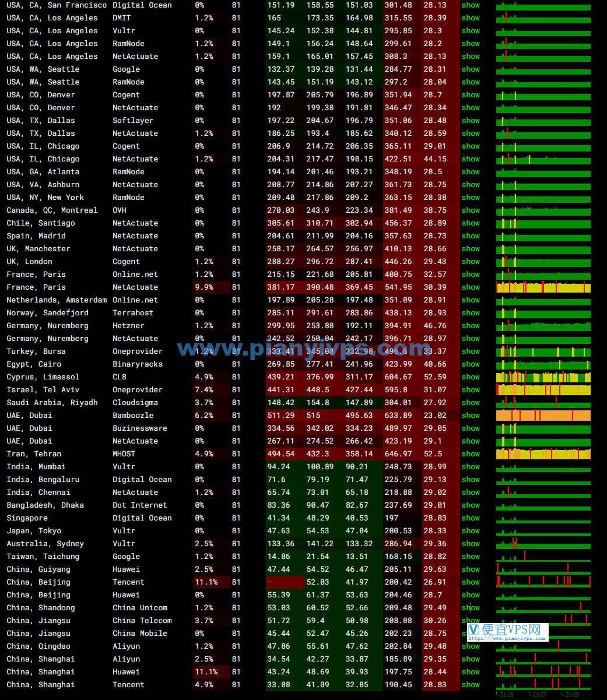Screen dimensions: 607x700
Task: Open show for Dallas Softlayer
Action: coord(471,121)
